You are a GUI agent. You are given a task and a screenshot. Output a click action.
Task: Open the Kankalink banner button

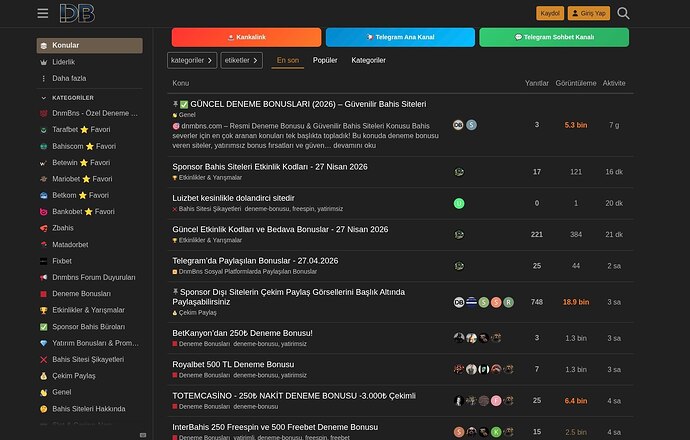pyautogui.click(x=246, y=37)
